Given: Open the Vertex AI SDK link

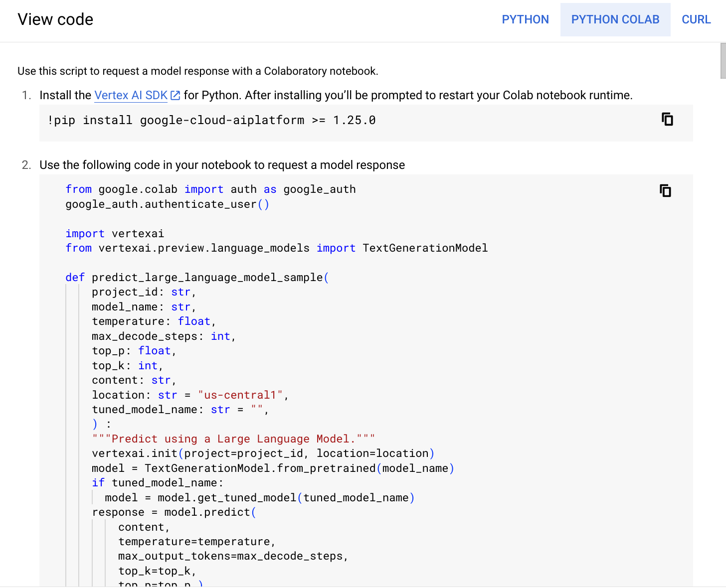Looking at the screenshot, I should click(x=131, y=95).
